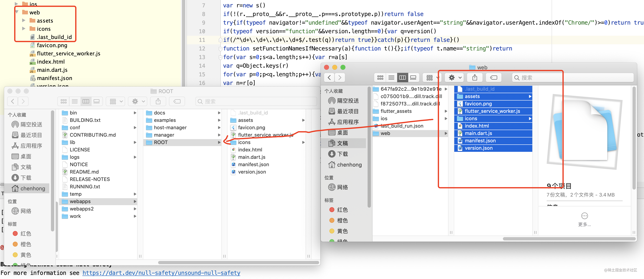Click back arrow in web Finder window

(x=329, y=78)
